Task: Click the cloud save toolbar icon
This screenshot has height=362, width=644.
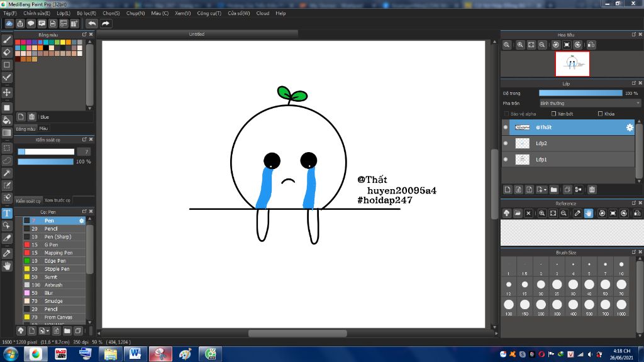Action: coord(9,23)
